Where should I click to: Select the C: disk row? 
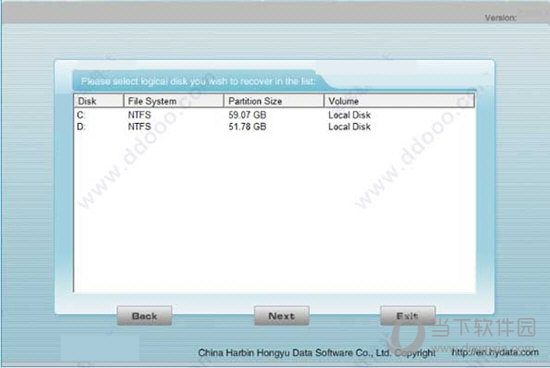pyautogui.click(x=274, y=115)
